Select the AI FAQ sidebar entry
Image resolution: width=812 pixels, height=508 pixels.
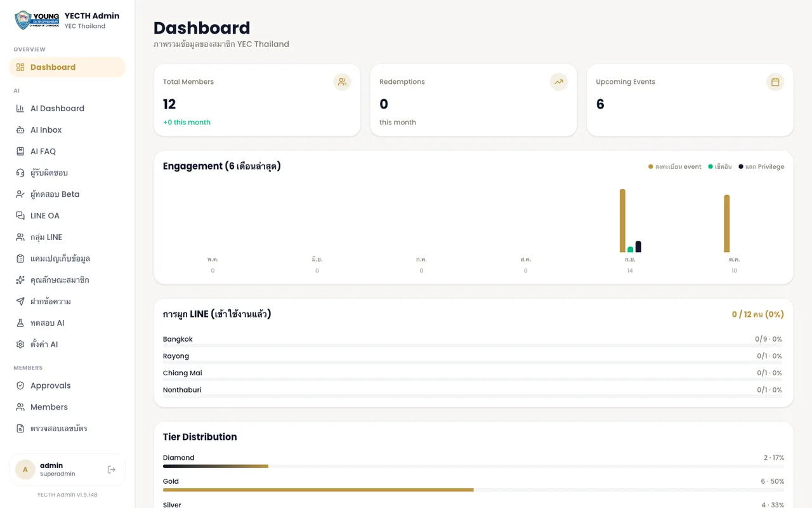click(67, 151)
